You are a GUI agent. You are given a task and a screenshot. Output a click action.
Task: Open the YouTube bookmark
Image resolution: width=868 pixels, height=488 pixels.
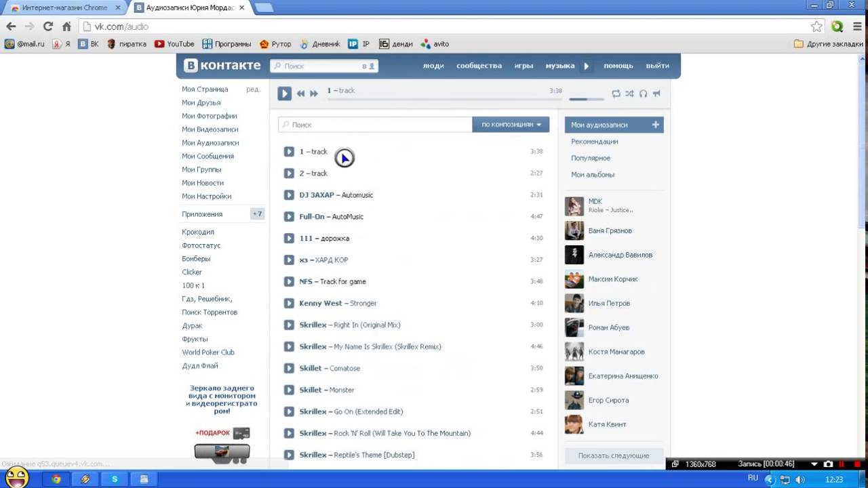(174, 44)
